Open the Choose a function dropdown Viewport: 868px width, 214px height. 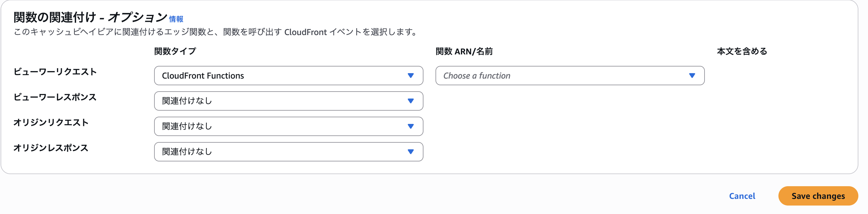pyautogui.click(x=570, y=76)
